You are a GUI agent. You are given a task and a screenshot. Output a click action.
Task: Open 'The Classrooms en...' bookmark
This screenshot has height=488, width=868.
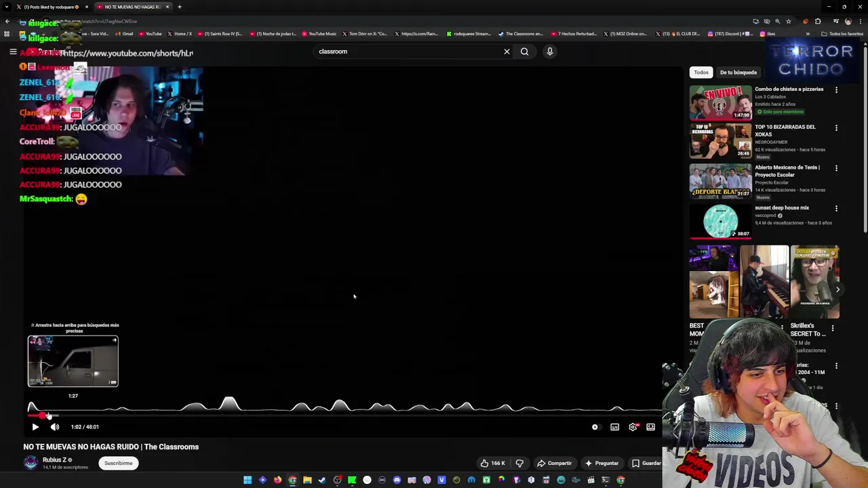(521, 34)
